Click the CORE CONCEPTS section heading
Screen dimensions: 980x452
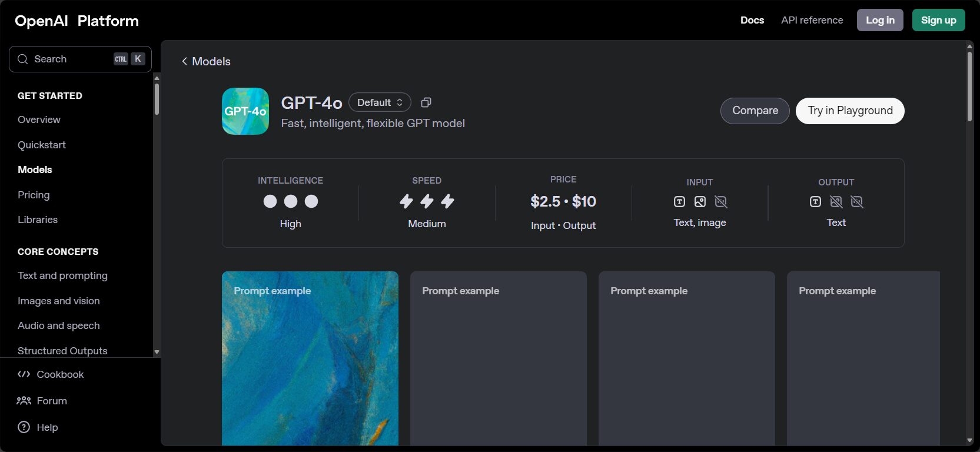click(58, 251)
